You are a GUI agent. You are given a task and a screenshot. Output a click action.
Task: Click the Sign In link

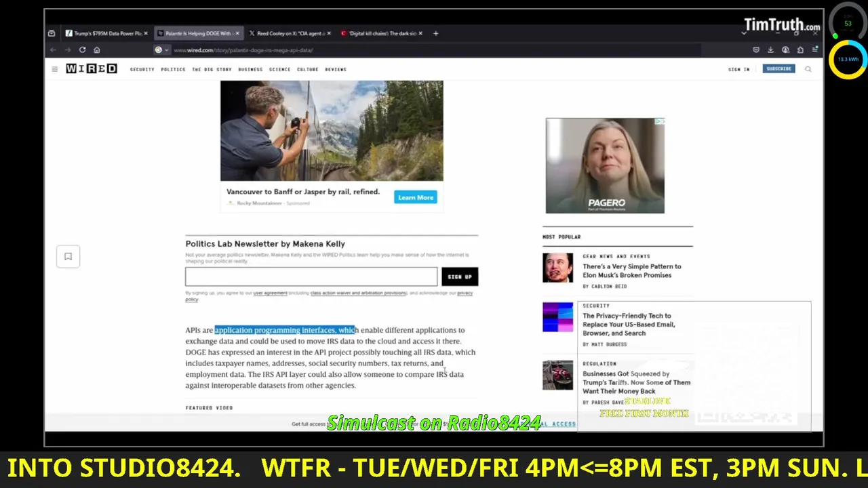click(x=738, y=69)
